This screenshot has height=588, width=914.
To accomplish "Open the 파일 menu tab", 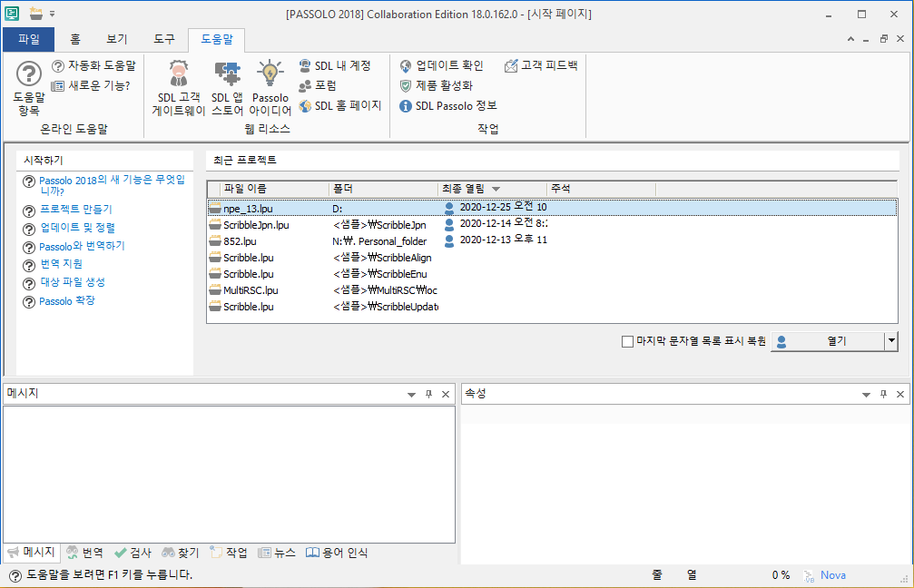I will [x=28, y=39].
